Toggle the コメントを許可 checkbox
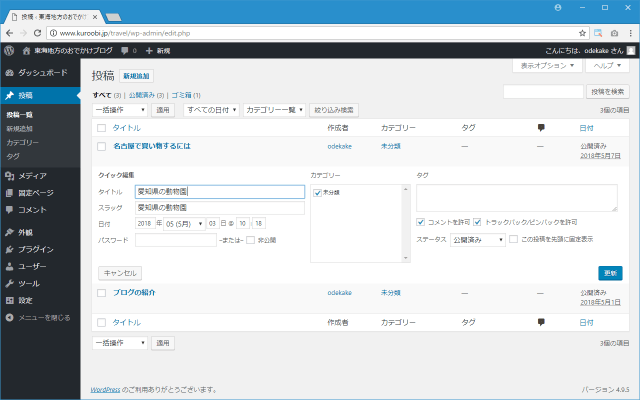 (421, 221)
